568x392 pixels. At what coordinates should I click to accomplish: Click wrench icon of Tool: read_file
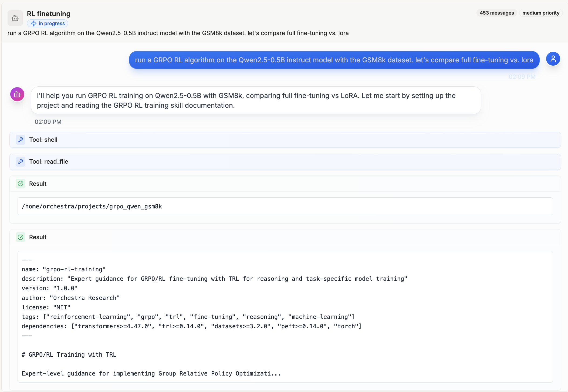click(21, 162)
